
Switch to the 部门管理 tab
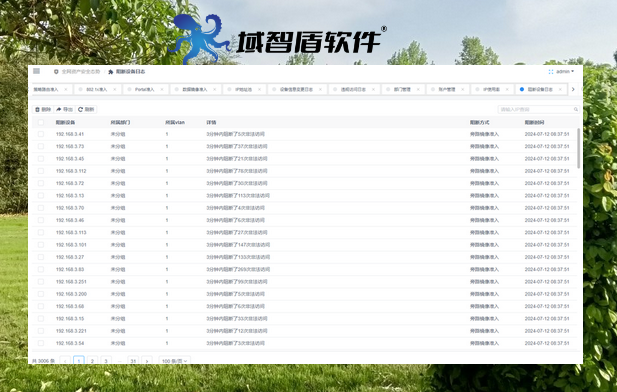(x=402, y=89)
